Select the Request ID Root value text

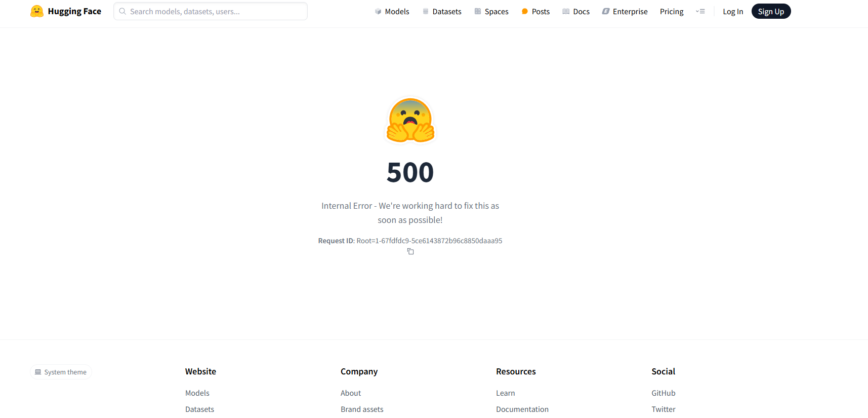[x=429, y=241]
